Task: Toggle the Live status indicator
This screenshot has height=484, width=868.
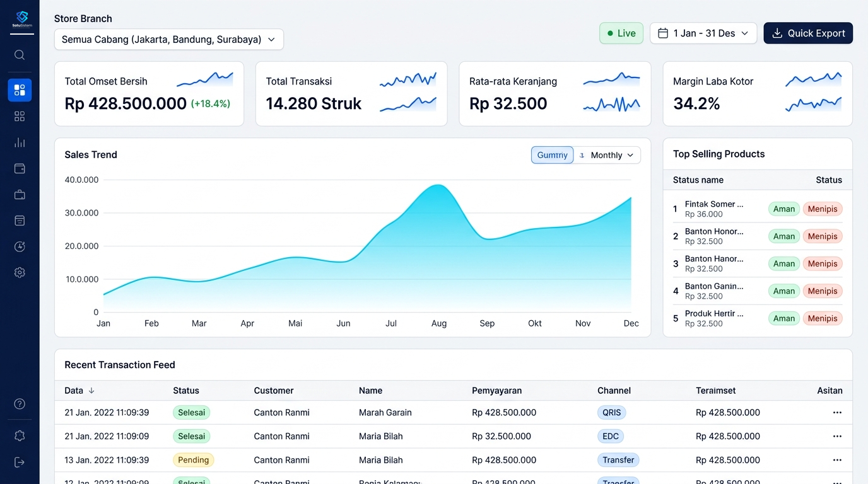Action: click(621, 33)
